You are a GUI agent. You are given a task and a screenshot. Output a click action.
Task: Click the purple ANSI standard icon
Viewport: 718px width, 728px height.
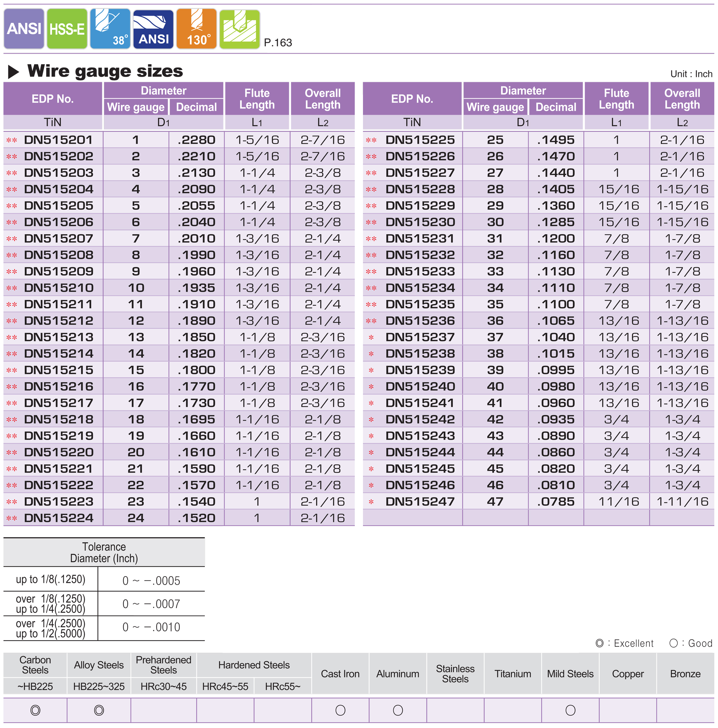[x=24, y=29]
